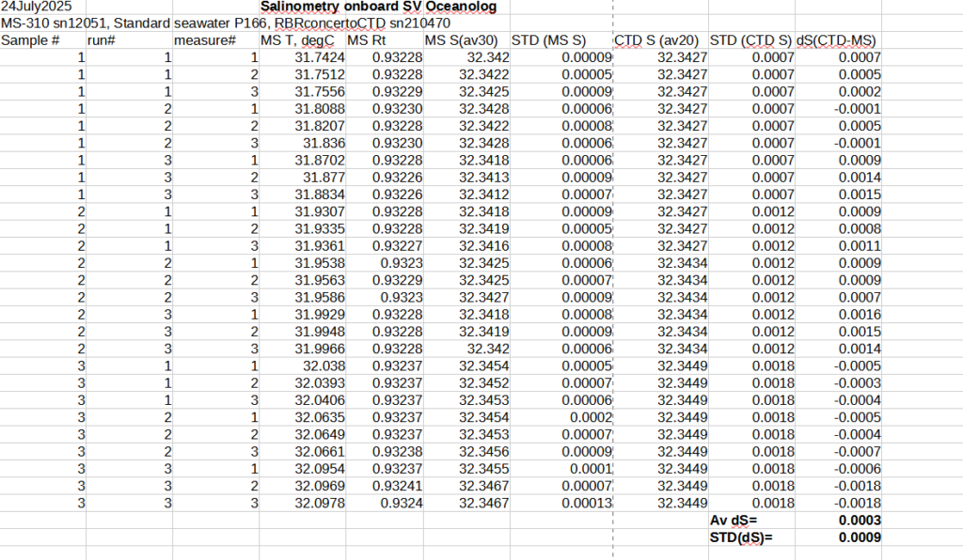This screenshot has width=963, height=560.
Task: Select the 'STD (CTD S)' header cell
Action: tap(750, 40)
